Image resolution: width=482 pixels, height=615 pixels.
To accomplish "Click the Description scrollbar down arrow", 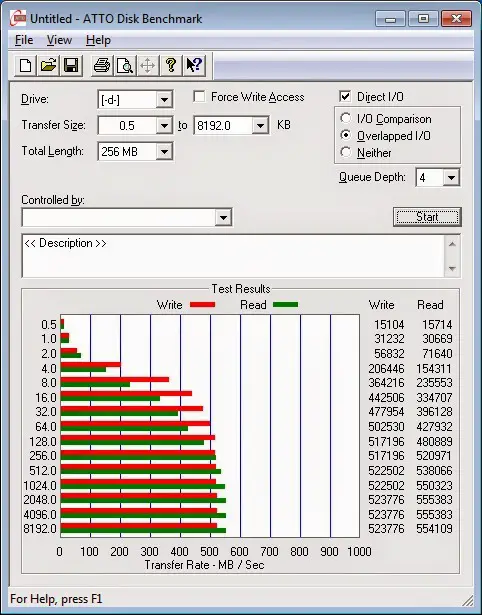I will [452, 269].
